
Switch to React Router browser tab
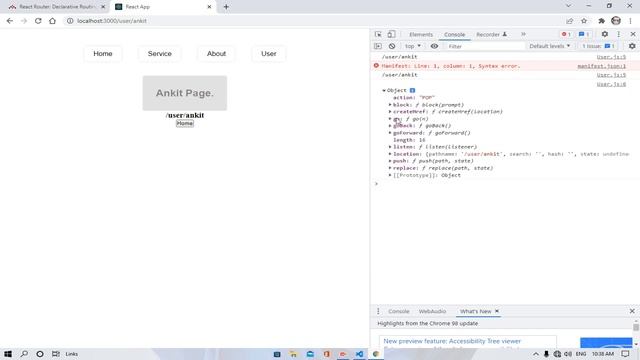coord(56,7)
